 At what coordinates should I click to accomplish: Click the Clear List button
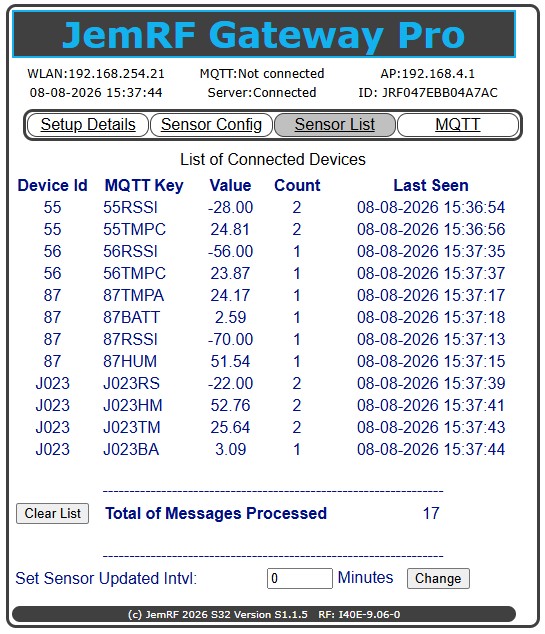click(53, 514)
